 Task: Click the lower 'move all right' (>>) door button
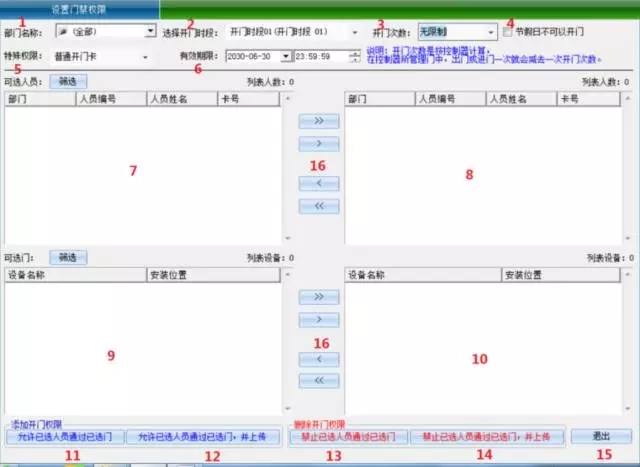point(319,297)
